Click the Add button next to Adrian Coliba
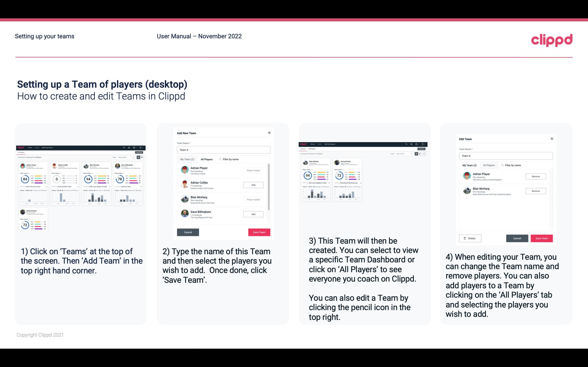 click(x=253, y=185)
